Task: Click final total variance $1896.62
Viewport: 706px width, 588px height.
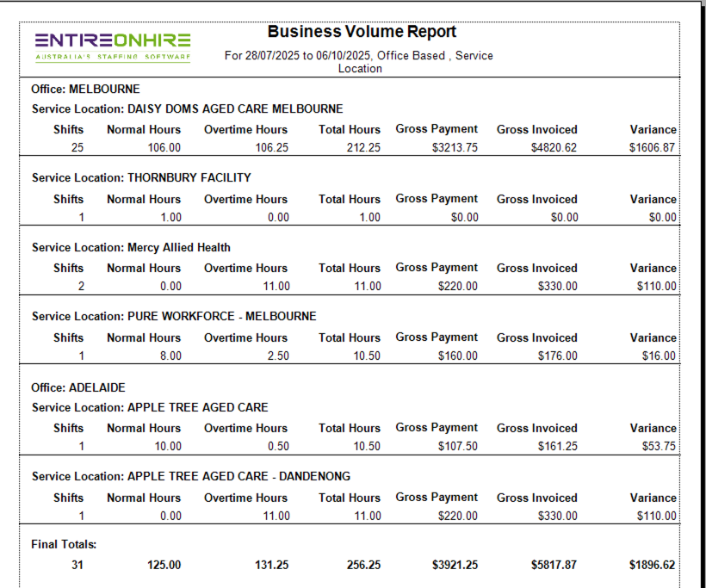Action: tap(653, 566)
